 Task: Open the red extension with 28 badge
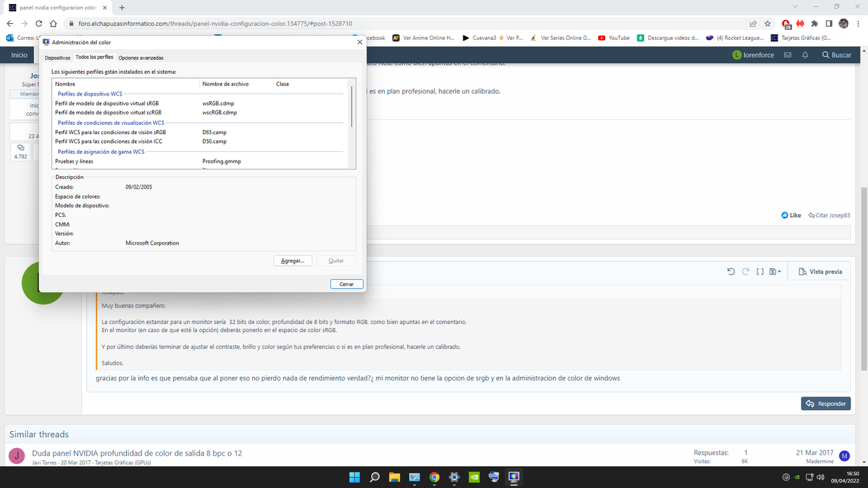pyautogui.click(x=787, y=23)
